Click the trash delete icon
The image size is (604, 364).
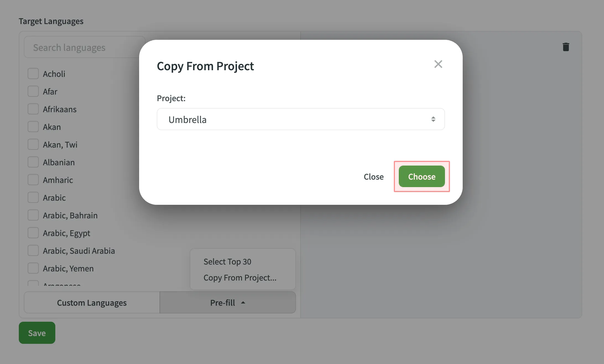pyautogui.click(x=566, y=47)
